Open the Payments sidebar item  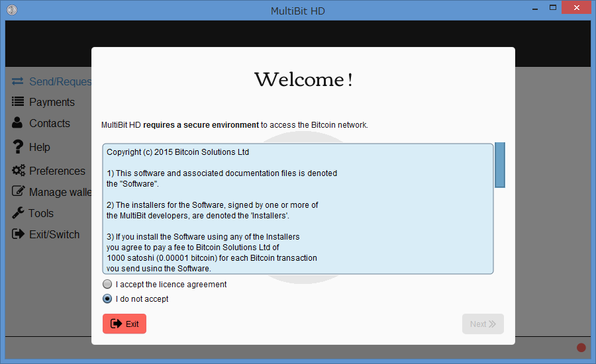(43, 102)
